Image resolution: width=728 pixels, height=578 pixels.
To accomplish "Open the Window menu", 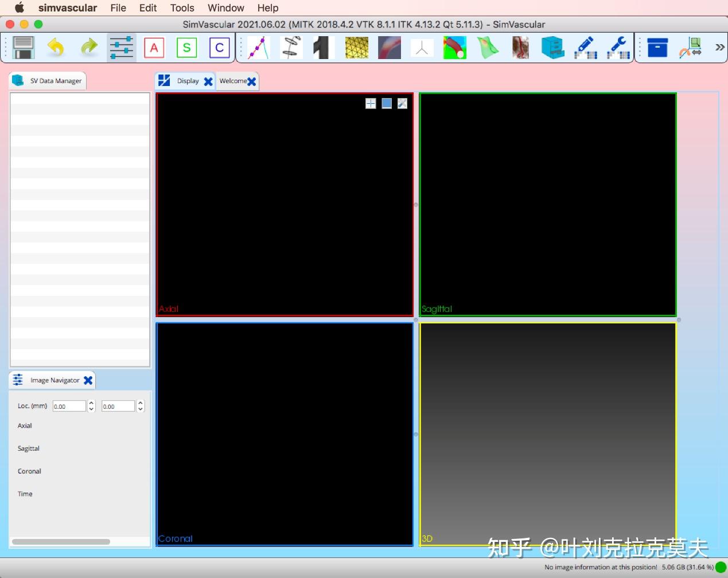I will [x=226, y=8].
